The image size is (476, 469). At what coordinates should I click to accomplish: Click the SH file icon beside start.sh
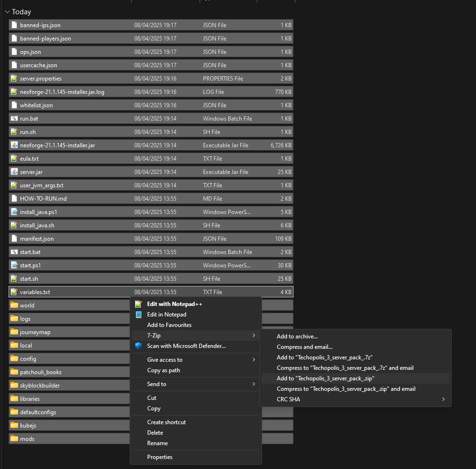[14, 278]
